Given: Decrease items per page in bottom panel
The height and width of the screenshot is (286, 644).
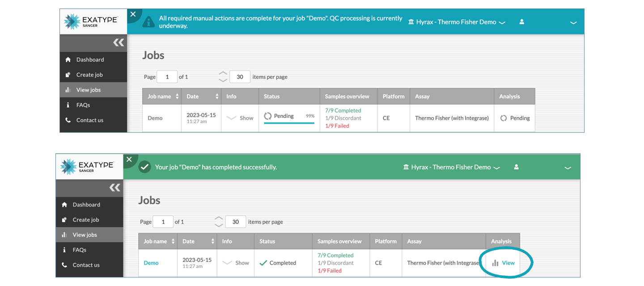Looking at the screenshot, I should [219, 225].
